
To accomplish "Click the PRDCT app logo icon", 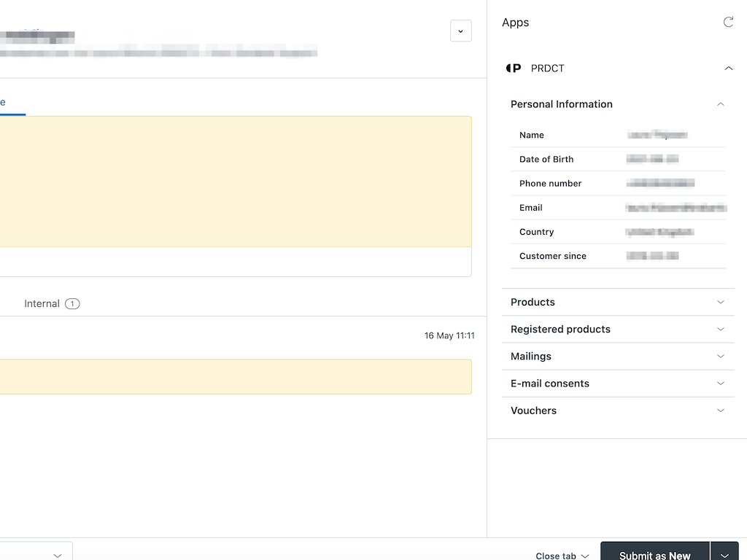I will 514,69.
